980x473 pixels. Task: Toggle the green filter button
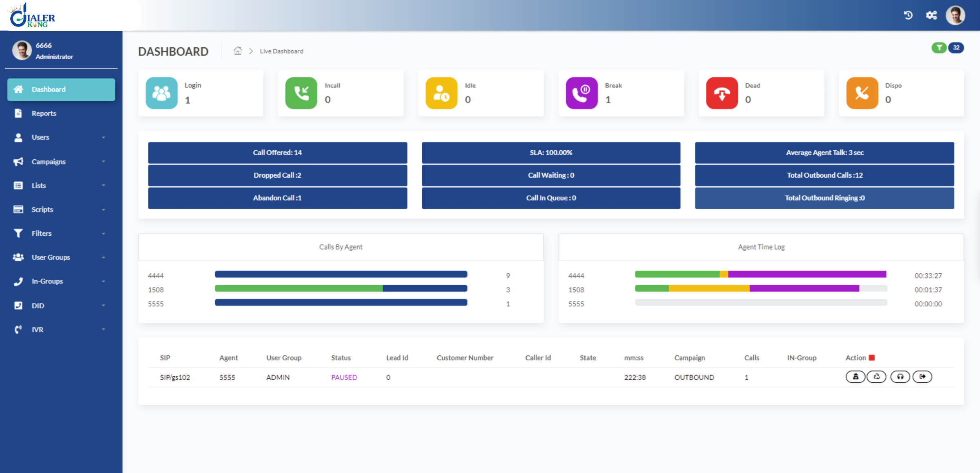(939, 48)
